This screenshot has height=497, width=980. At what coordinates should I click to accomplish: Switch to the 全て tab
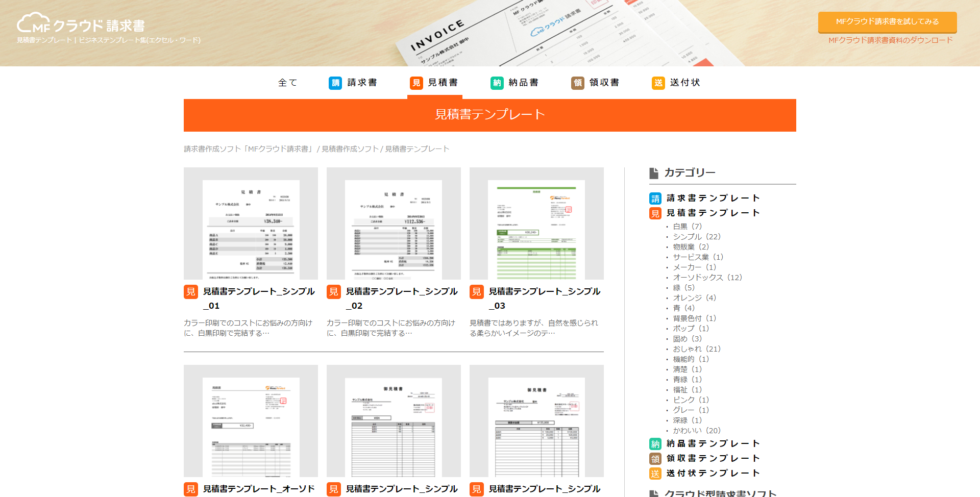[x=287, y=83]
